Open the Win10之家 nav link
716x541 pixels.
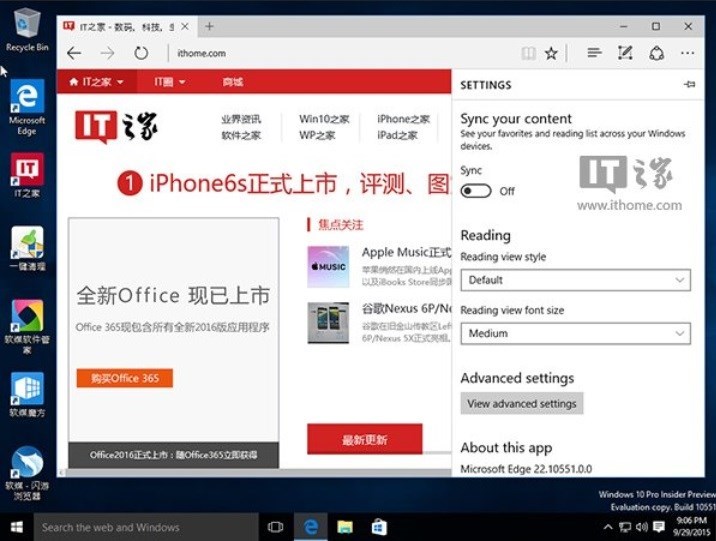[324, 119]
